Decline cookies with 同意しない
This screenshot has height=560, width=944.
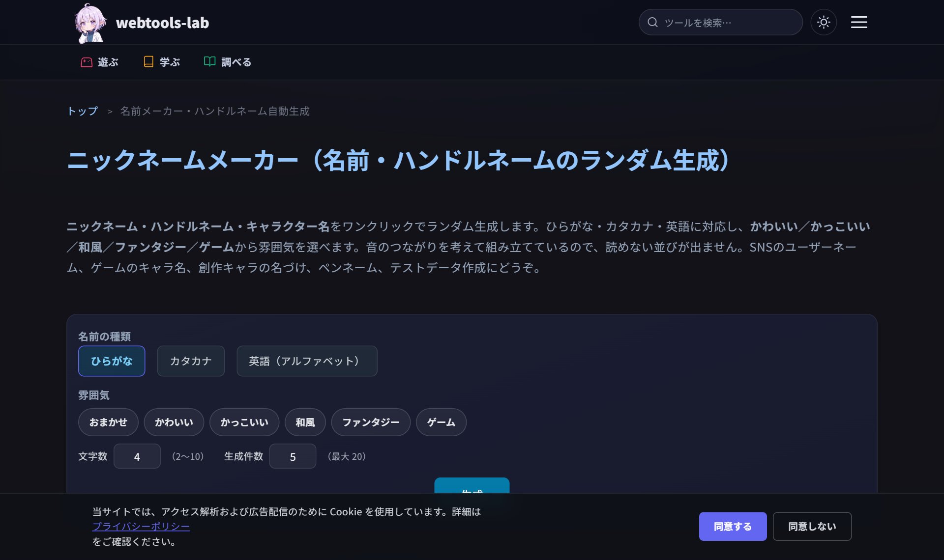pos(812,527)
